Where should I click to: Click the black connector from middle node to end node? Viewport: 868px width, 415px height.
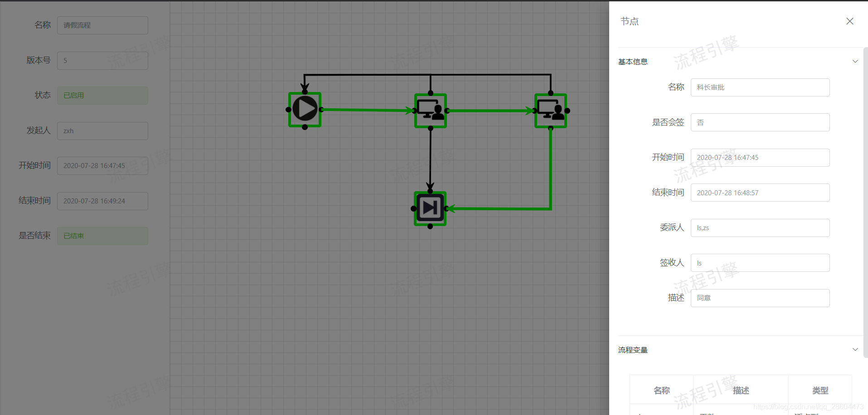(431, 159)
